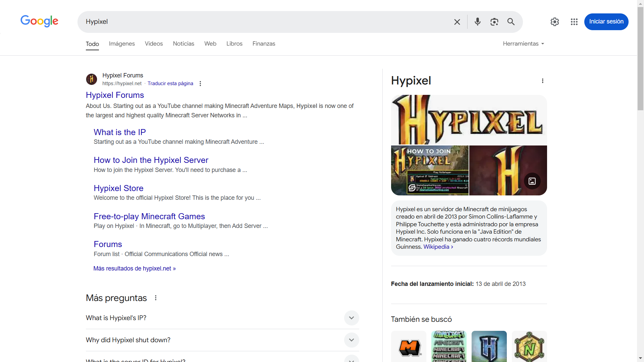Viewport: 644px width, 362px height.
Task: Switch to the Vídeos tab
Action: [154, 44]
